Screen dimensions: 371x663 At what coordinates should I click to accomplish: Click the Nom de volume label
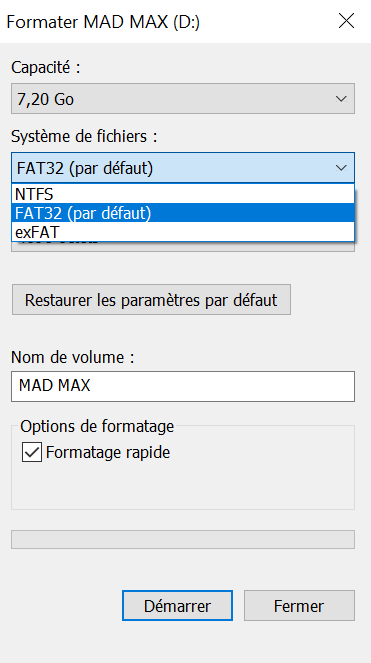click(x=72, y=358)
